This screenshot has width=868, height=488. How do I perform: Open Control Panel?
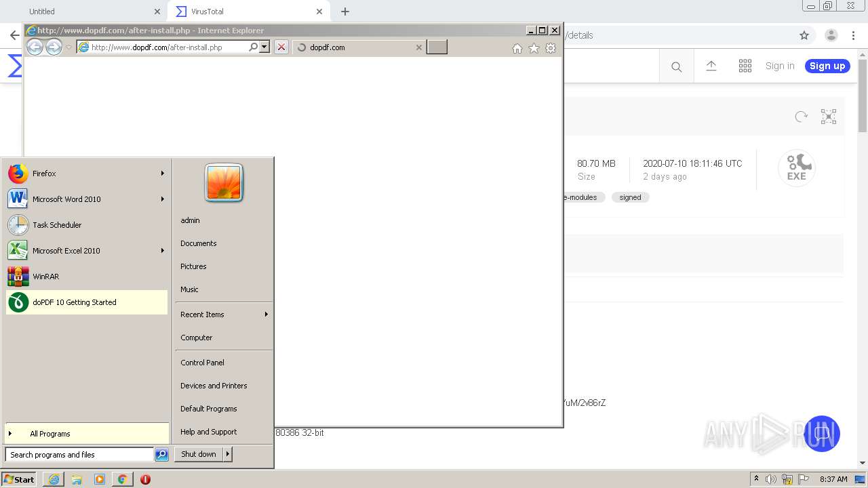tap(224, 363)
